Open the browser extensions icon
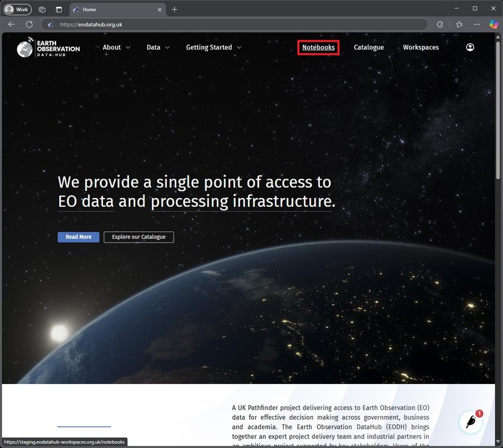 439,25
